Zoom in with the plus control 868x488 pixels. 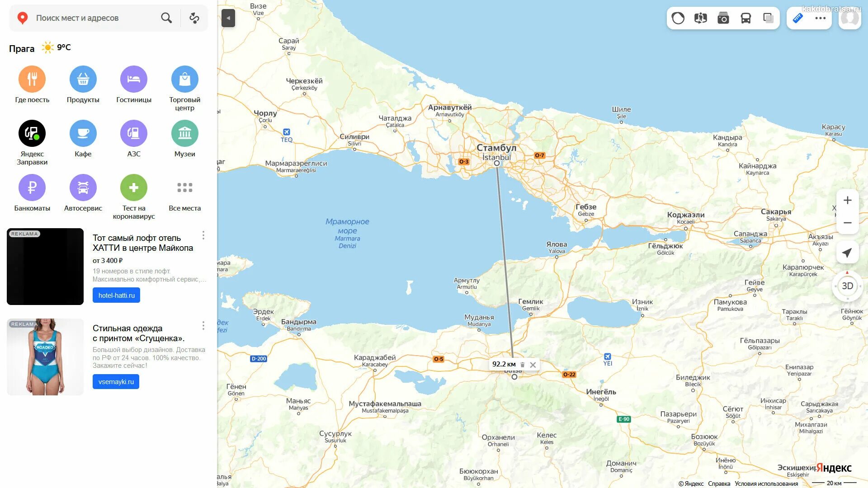coord(847,200)
